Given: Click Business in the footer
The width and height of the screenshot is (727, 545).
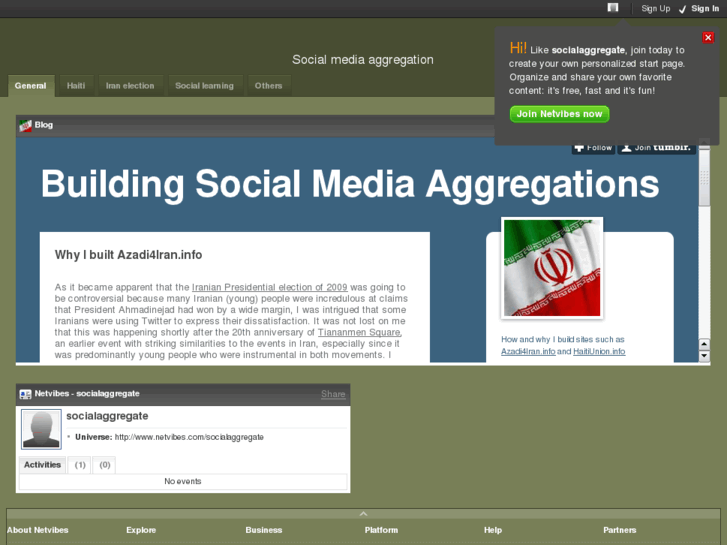Looking at the screenshot, I should click(x=264, y=530).
